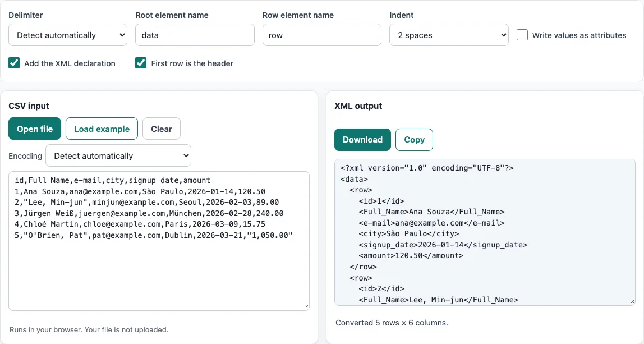Screen dimensions: 644x344
Task: Click the Open file button
Action: coord(35,129)
